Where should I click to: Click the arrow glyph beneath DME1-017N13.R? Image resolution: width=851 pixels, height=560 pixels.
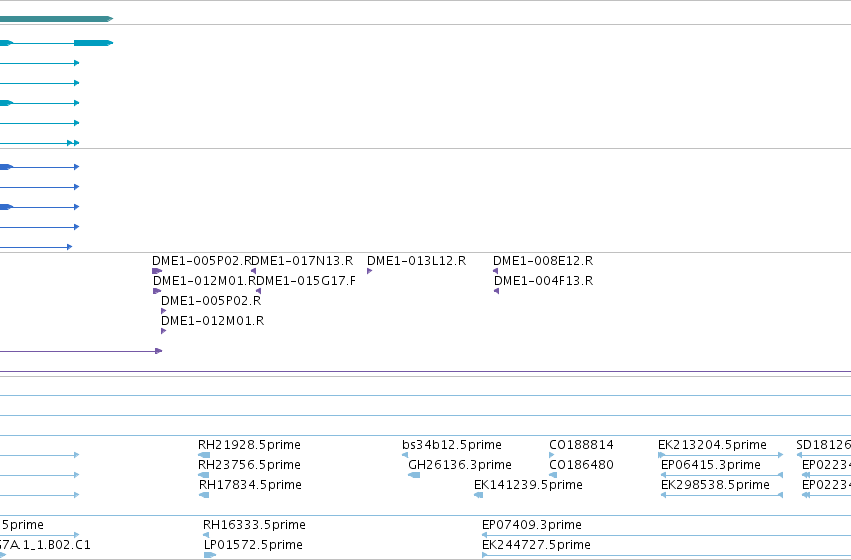pyautogui.click(x=253, y=271)
